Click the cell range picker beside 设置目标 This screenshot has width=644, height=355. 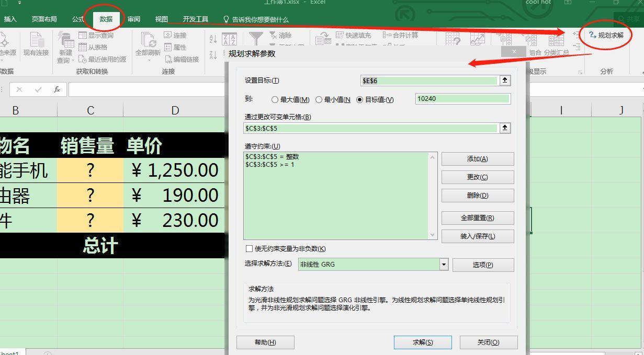click(504, 81)
